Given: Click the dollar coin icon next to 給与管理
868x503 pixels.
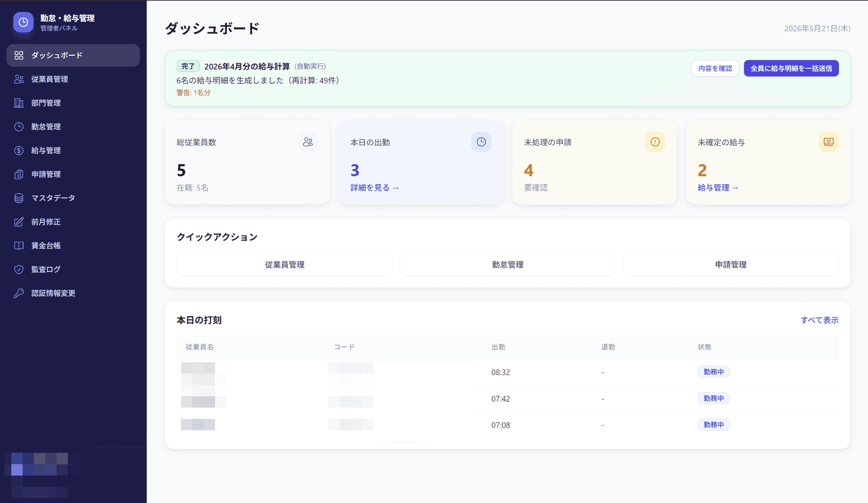Looking at the screenshot, I should point(19,151).
